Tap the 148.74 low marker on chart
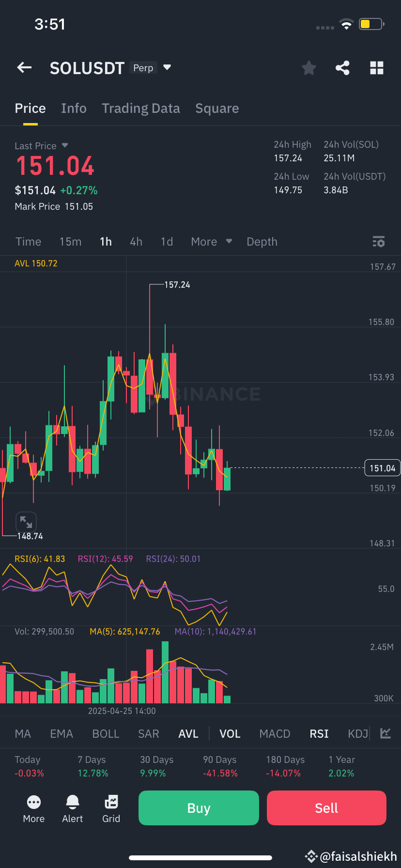Screen dimensions: 401x868 click(30, 536)
